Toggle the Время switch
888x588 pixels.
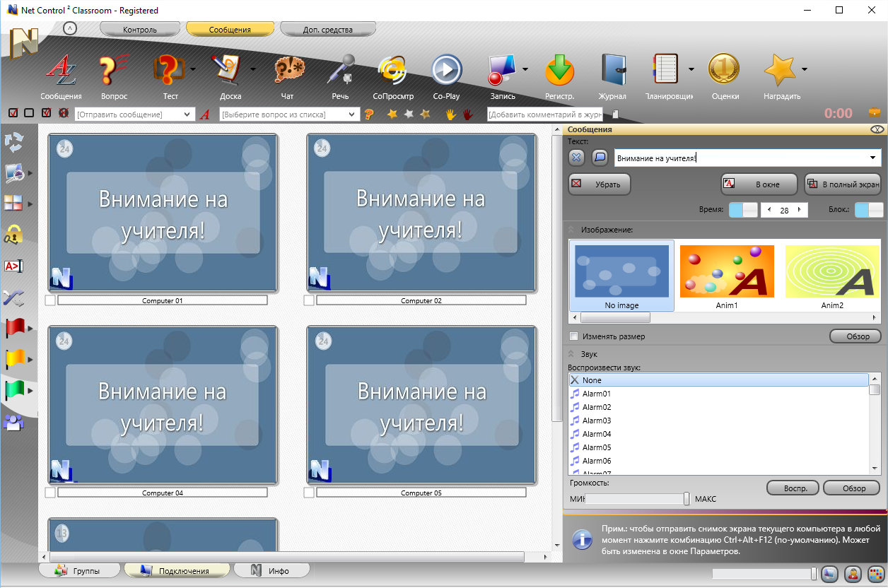(742, 210)
